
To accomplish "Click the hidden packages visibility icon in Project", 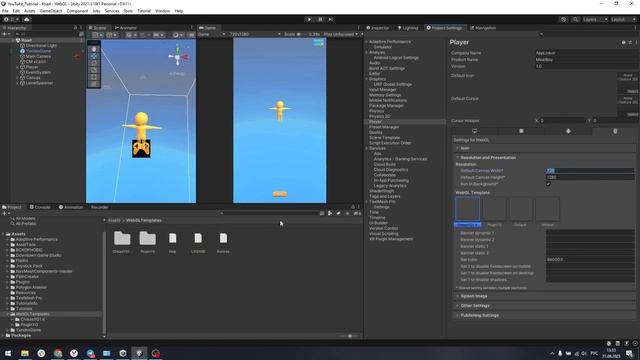I will pos(357,213).
